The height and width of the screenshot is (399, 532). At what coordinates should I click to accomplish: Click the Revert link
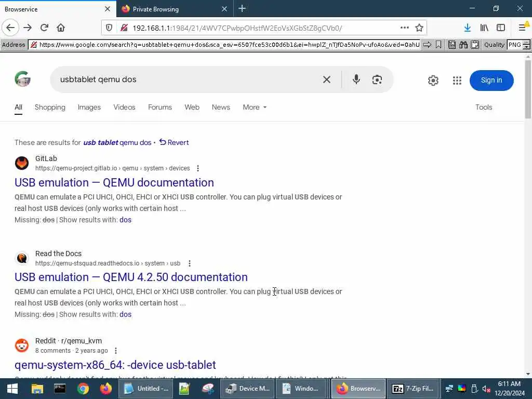tap(175, 142)
